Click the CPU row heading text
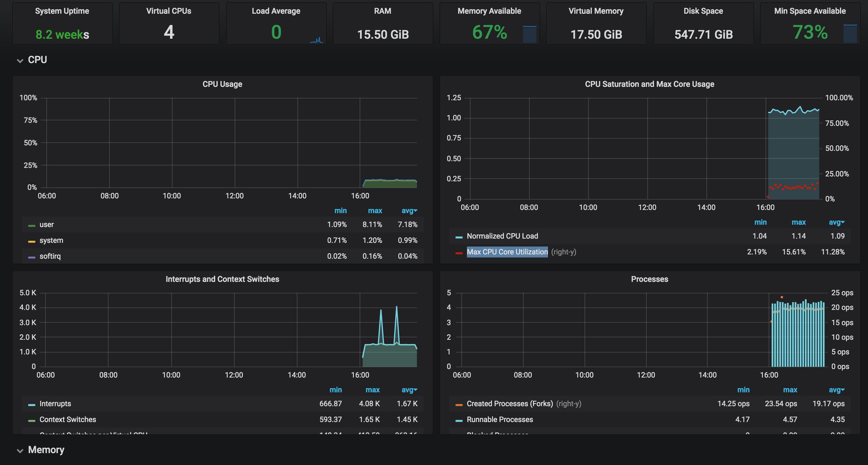 [37, 60]
